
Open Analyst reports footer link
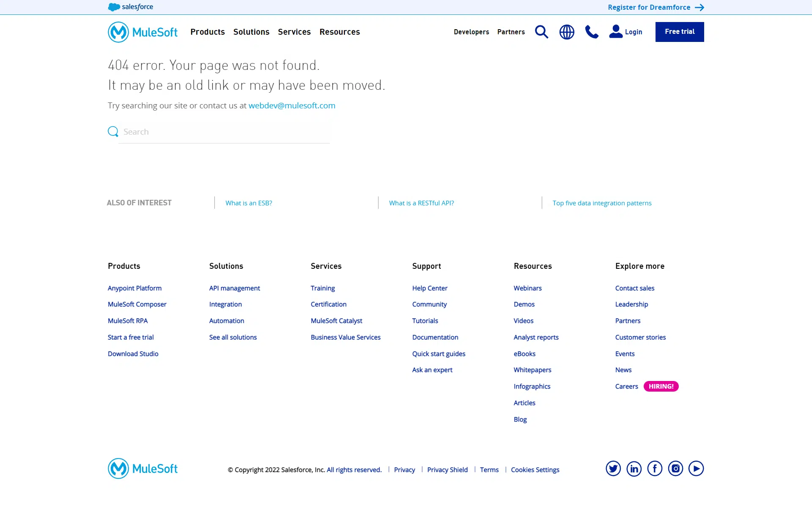click(x=536, y=337)
